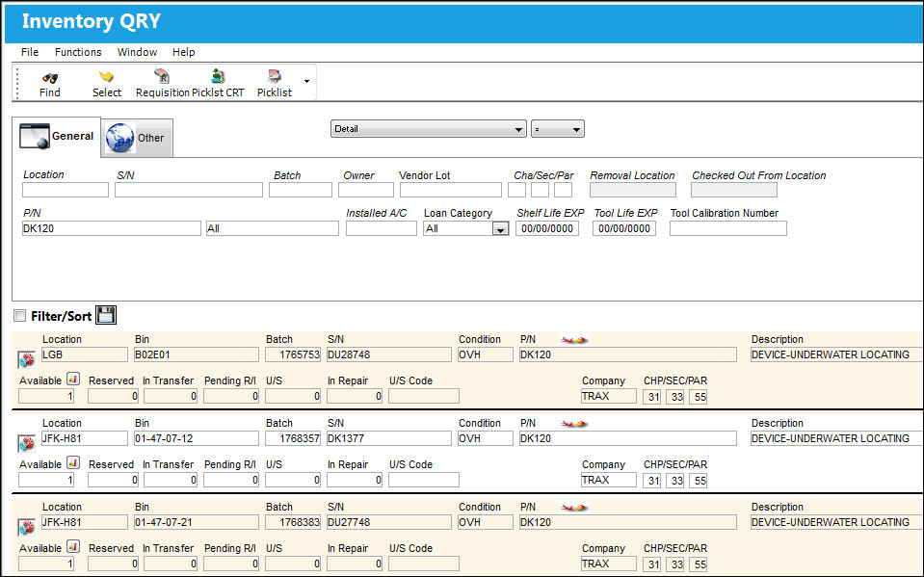Screen dimensions: 924x577
Task: Click the record icon beside Bin 01-47-07-21
Action: (27, 527)
